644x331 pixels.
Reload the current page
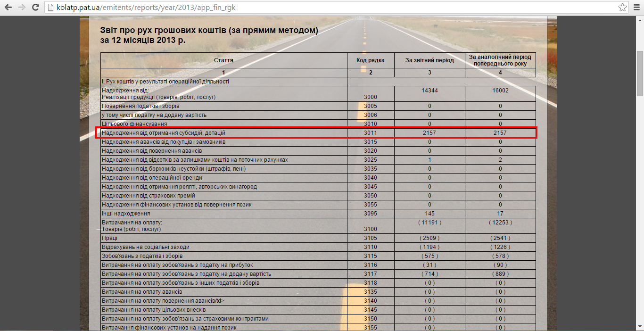point(35,8)
